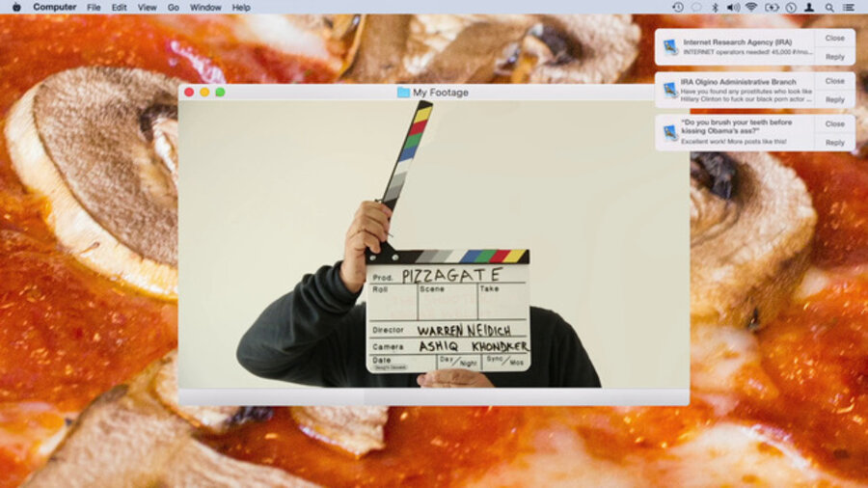Click the clapperboard footage in My Footage window
Screen dimensions: 868x488
[x=434, y=244]
